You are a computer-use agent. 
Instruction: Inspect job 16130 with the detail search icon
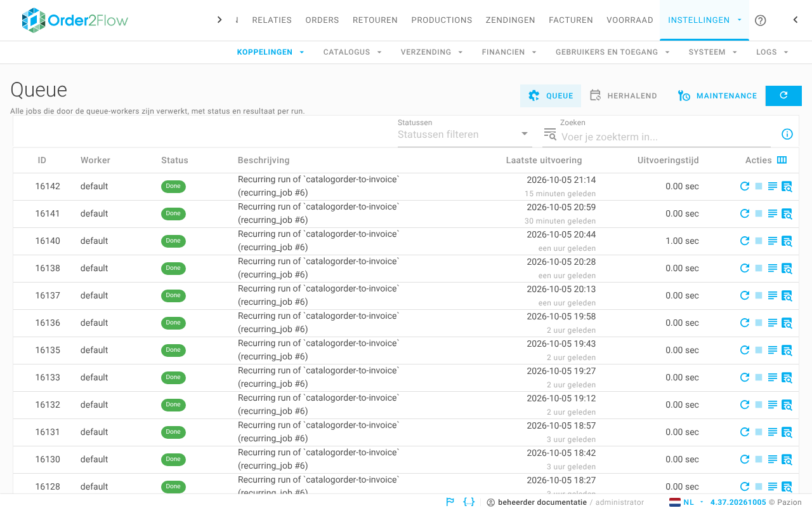coord(787,459)
